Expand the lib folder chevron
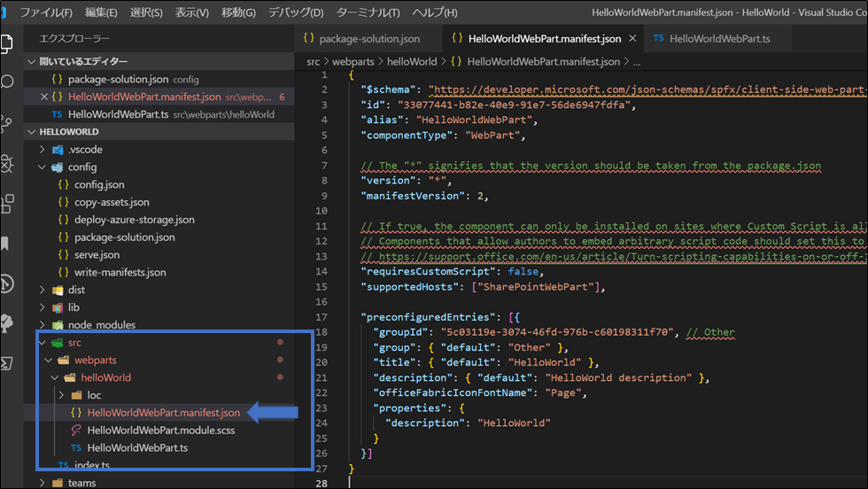This screenshot has width=868, height=489. tap(43, 307)
